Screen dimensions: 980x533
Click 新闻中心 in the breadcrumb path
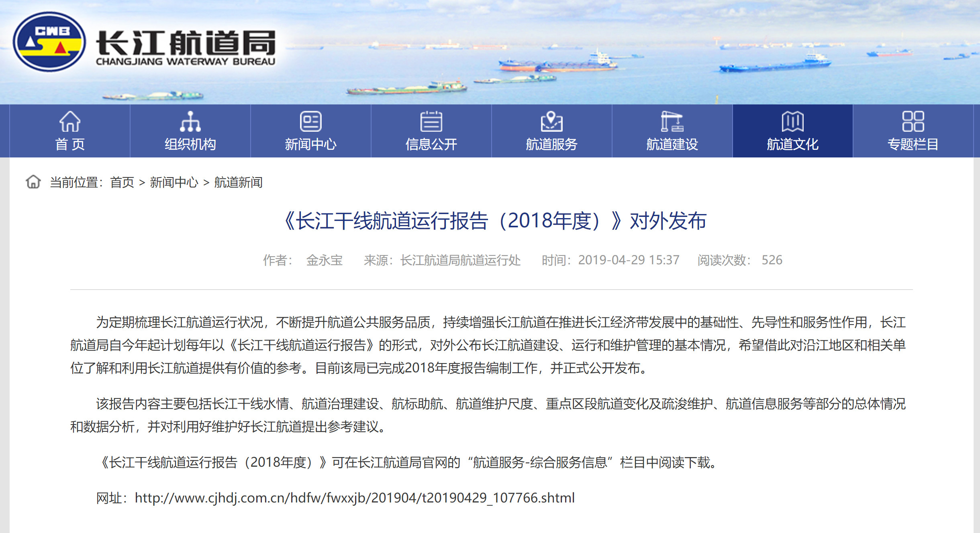[174, 182]
